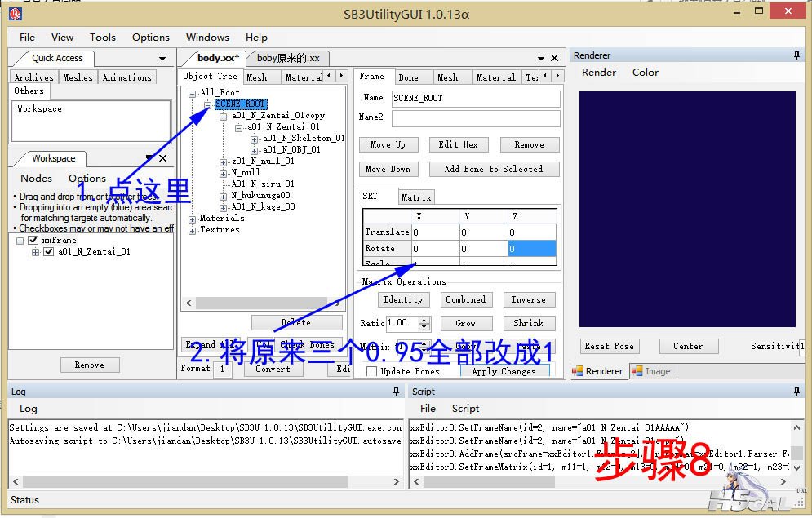Select A01_N_siru_01 in Object Tree
Viewport: 812px width, 518px height.
click(x=263, y=184)
